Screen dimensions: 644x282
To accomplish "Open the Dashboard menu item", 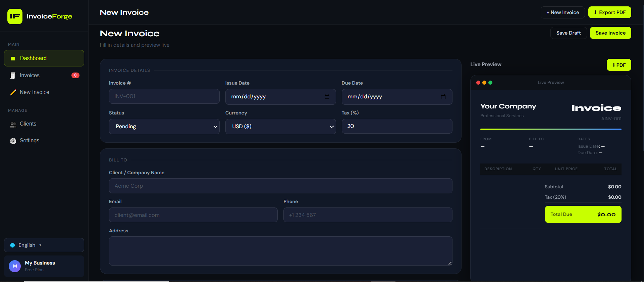I will 44,58.
